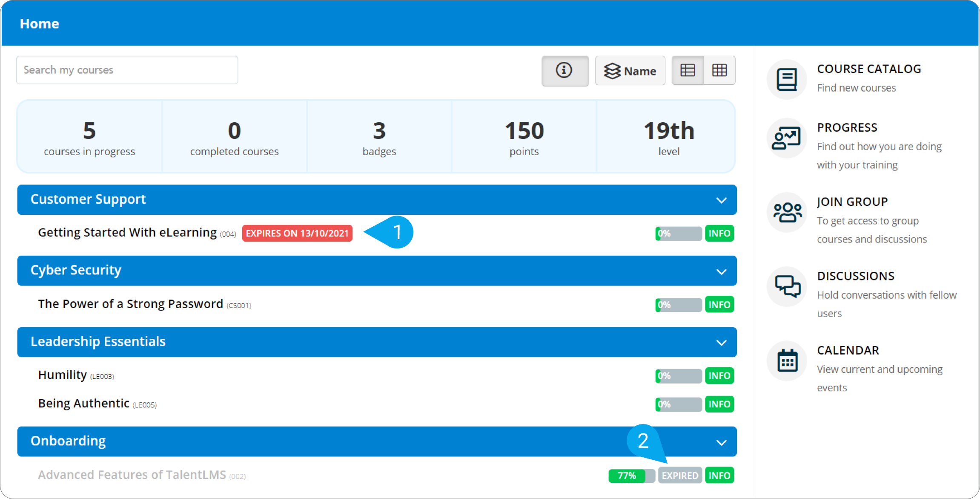980x499 pixels.
Task: Collapse the Cyber Security category chevron
Action: (x=721, y=271)
